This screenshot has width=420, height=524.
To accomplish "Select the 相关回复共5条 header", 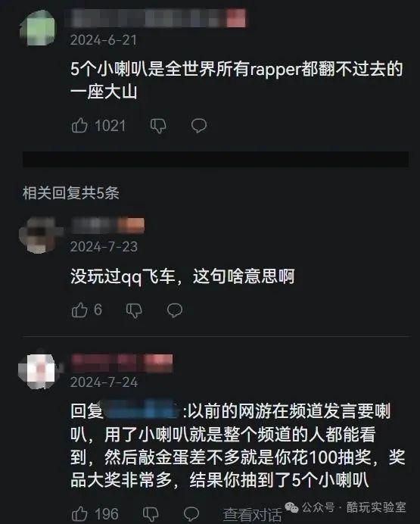I will pos(71,193).
